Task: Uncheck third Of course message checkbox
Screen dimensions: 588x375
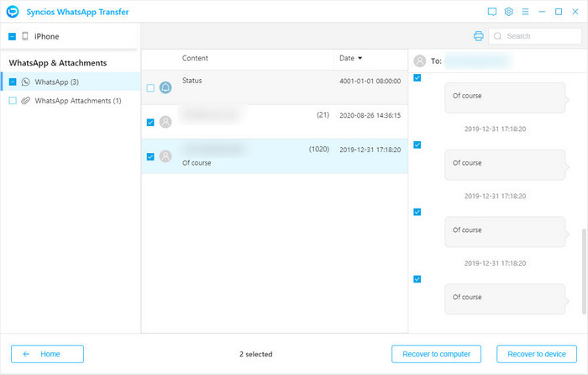Action: 417,212
